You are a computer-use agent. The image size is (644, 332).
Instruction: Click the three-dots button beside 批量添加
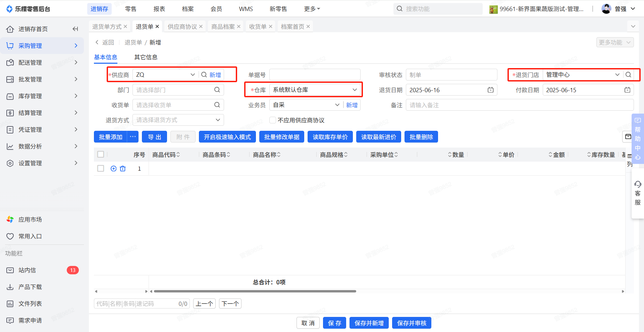pos(133,137)
